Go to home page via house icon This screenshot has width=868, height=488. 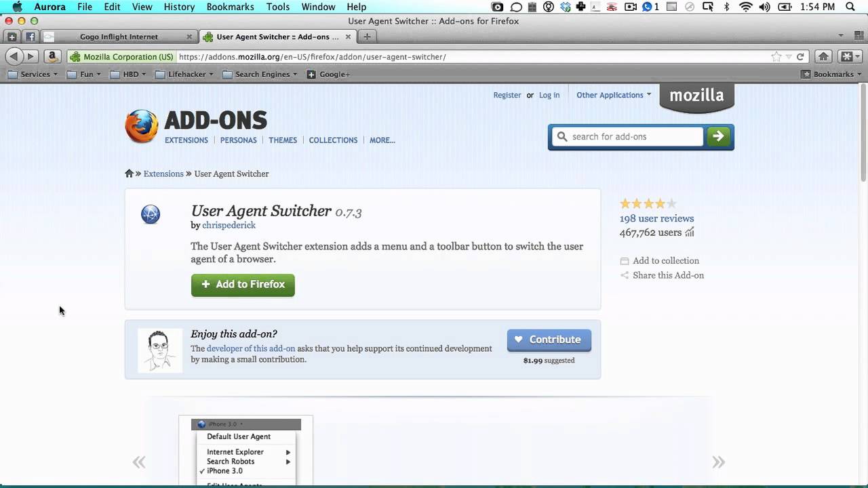pyautogui.click(x=823, y=57)
